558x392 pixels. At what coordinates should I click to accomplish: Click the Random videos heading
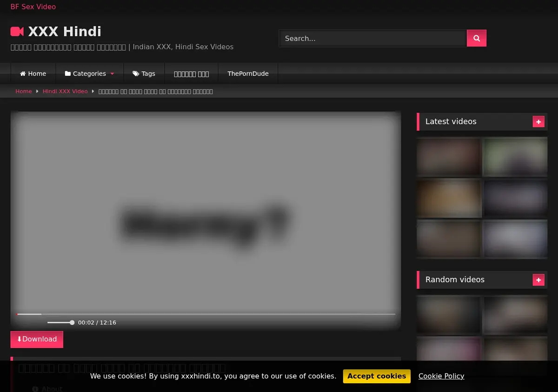(x=455, y=279)
